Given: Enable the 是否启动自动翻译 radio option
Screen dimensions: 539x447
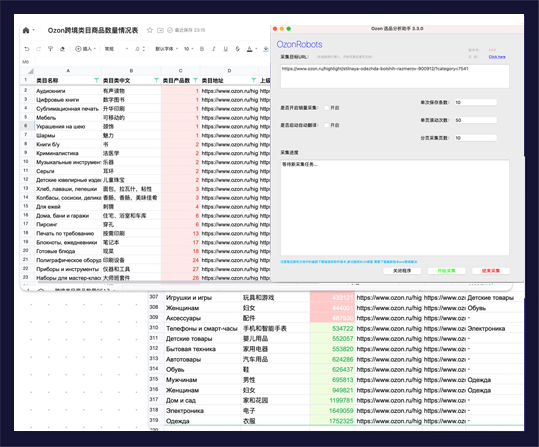Looking at the screenshot, I should (x=327, y=125).
